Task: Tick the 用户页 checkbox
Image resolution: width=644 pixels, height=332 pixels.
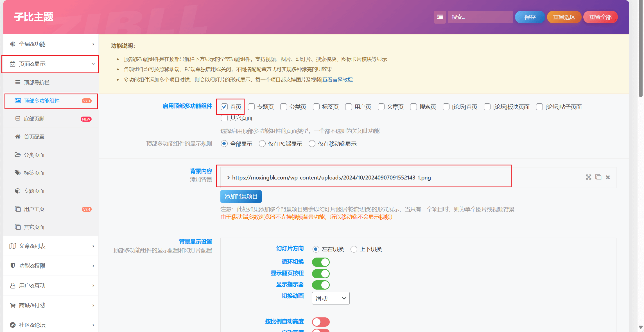Action: (349, 107)
